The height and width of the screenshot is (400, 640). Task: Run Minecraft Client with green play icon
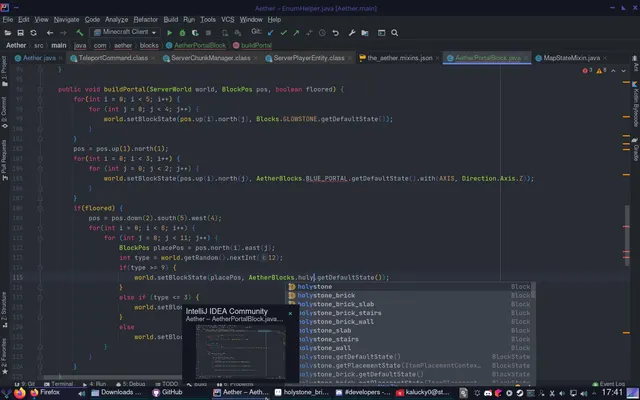coord(169,33)
